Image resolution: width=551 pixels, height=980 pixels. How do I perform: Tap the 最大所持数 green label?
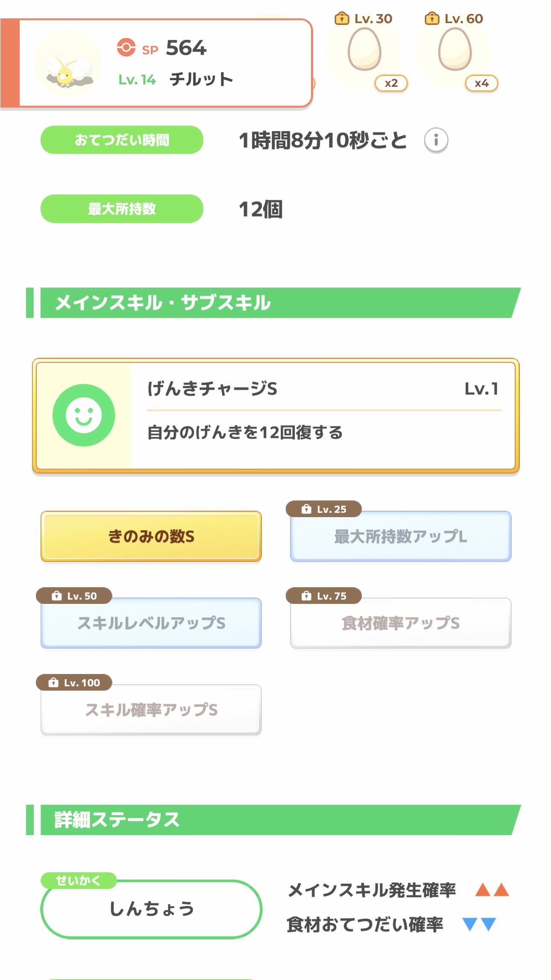[122, 209]
